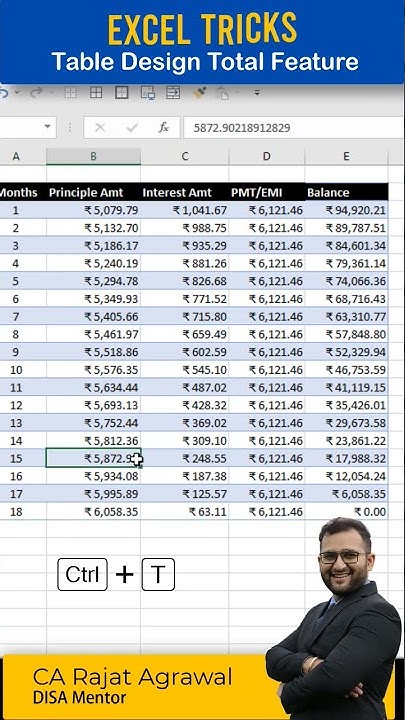Click the greyed-out dotted borders grid icon
Viewport: 405px width, 720px height.
coord(70,93)
